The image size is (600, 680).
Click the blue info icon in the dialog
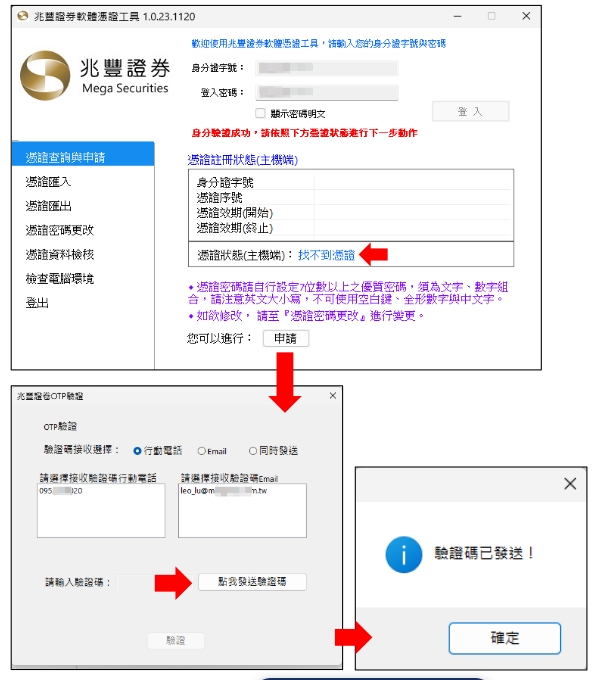[x=400, y=552]
